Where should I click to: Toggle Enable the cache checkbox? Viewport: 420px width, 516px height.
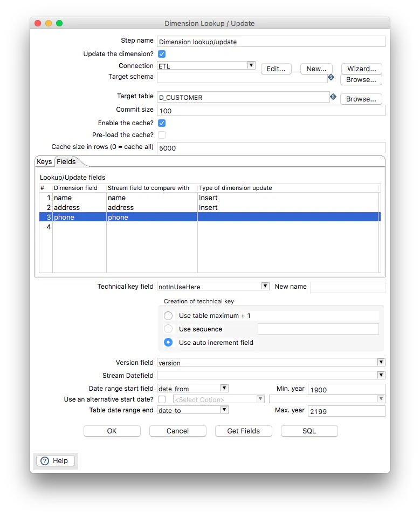162,123
